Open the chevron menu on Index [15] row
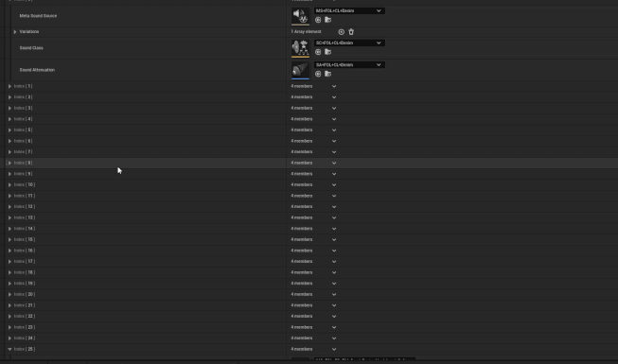This screenshot has width=618, height=364. coord(334,239)
